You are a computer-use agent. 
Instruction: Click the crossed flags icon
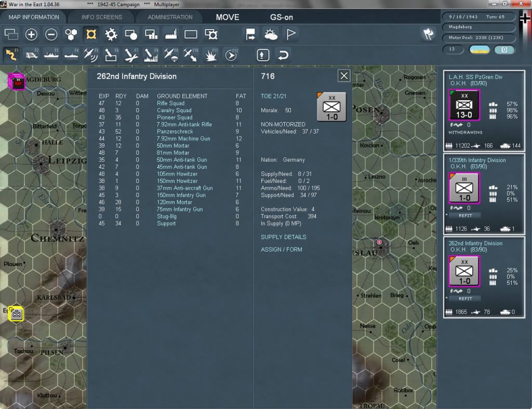coord(428,34)
